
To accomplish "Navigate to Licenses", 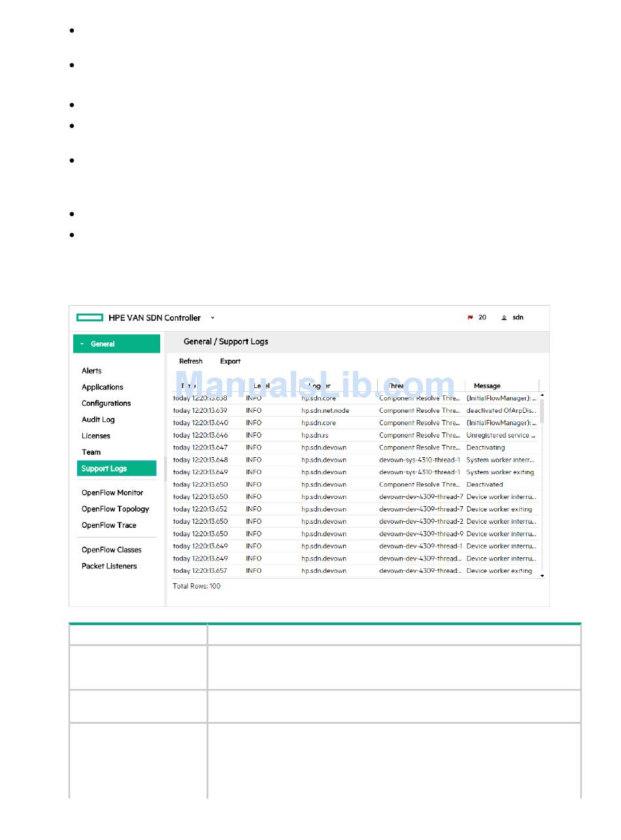I will [x=96, y=436].
